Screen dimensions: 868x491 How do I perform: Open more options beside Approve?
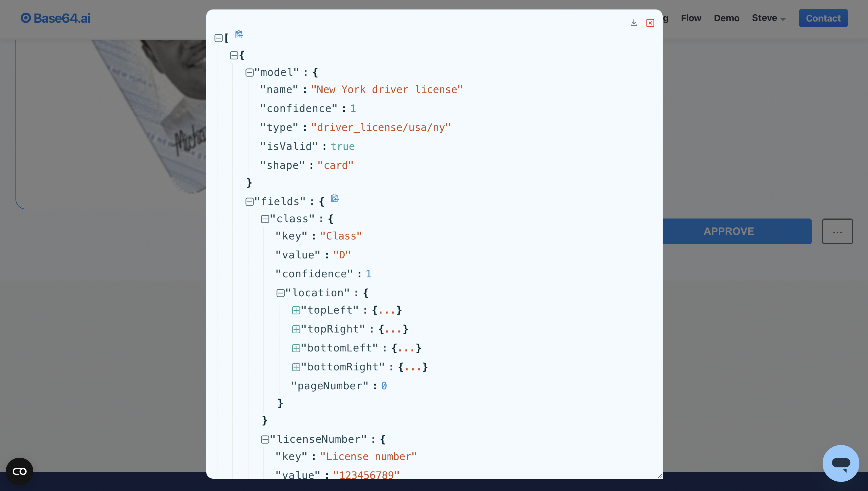click(x=838, y=231)
